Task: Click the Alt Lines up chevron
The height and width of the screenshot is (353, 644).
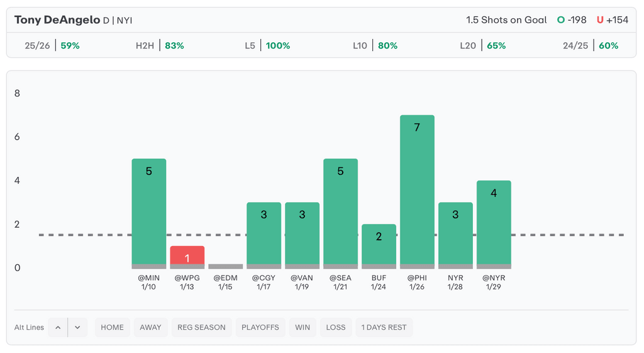Action: pyautogui.click(x=58, y=327)
